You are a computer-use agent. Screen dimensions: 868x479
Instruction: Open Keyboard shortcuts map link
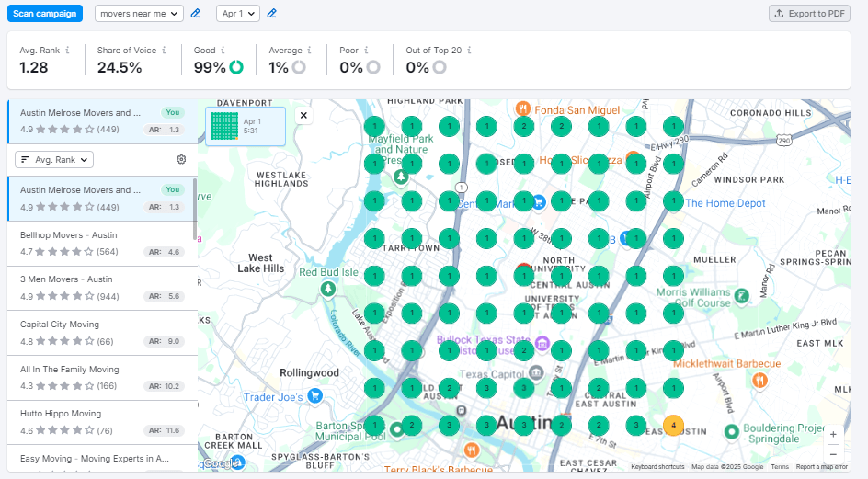point(657,467)
